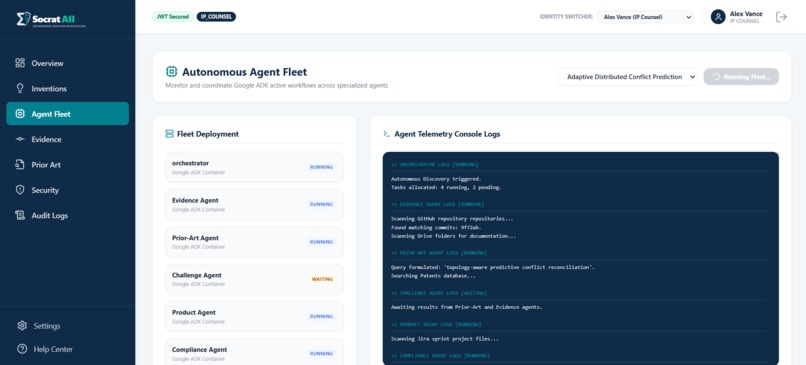This screenshot has height=365, width=806.
Task: Click the Settings gear icon
Action: 22,326
